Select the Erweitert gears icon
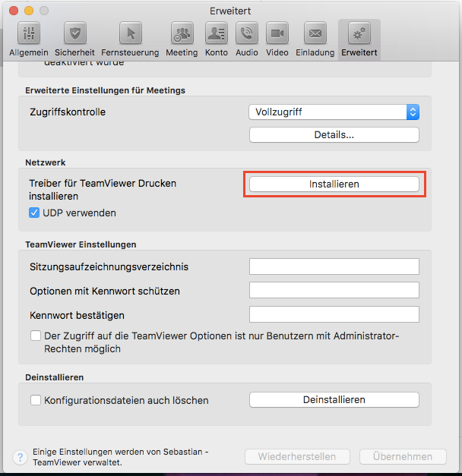 (359, 33)
